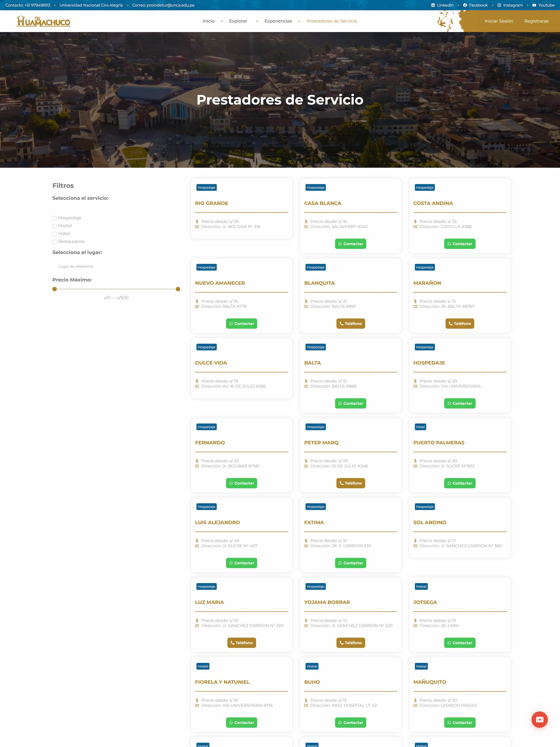Screen dimensions: 560x747
Task: Click the map icon on NUEVO AMANECER card
Action: pos(197,307)
